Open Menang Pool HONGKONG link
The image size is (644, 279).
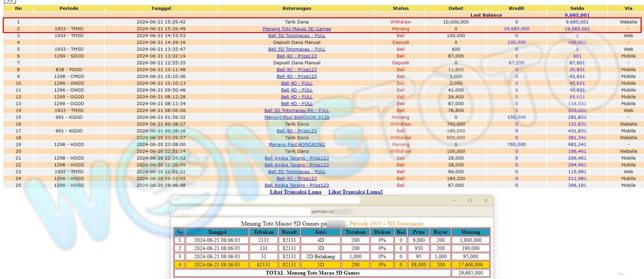296,145
